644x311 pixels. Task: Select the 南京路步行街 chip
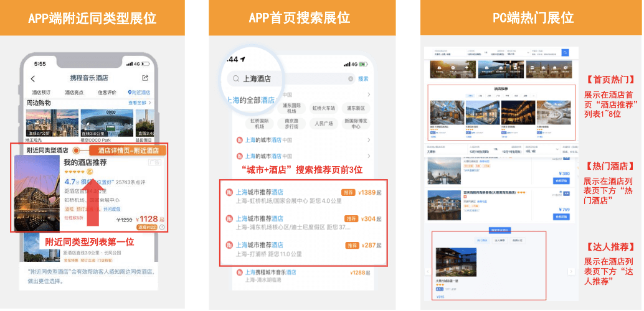(291, 123)
